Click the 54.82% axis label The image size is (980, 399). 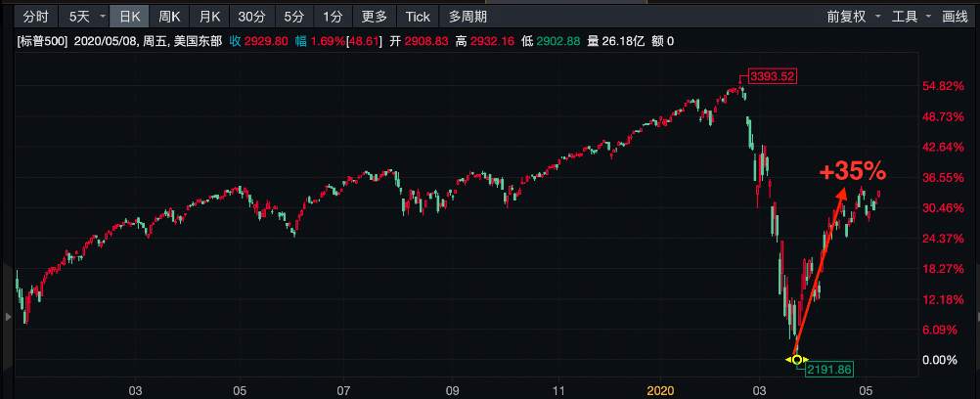[x=943, y=86]
